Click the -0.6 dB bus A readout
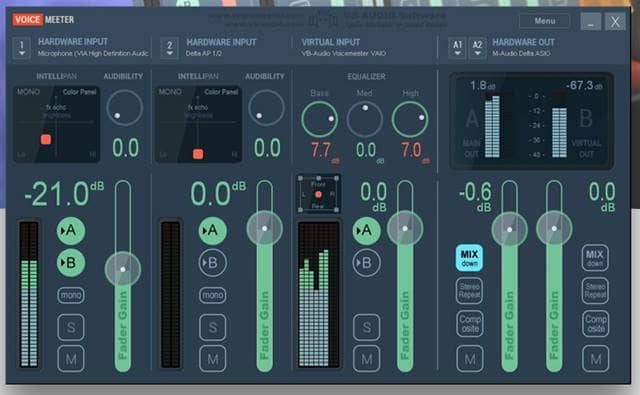The image size is (640, 395). pos(476,197)
